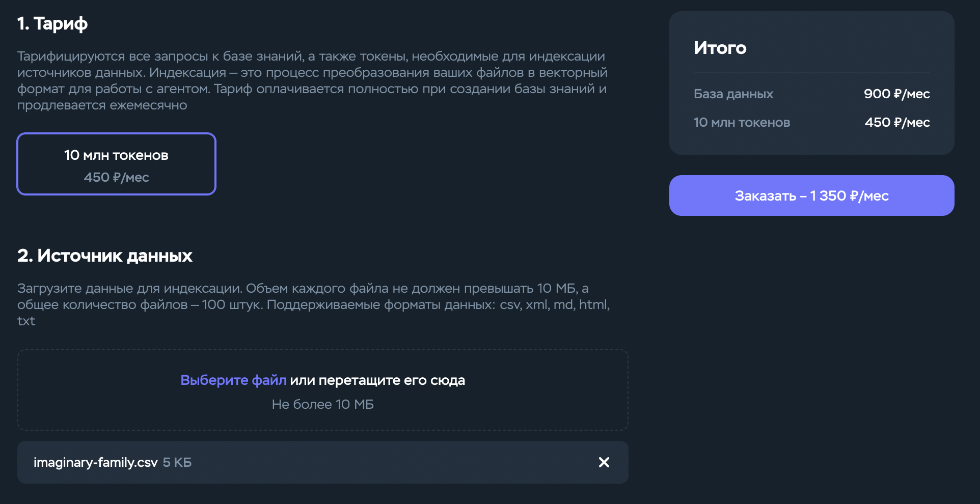
Task: Click the 1. Тариф section heading
Action: (x=52, y=23)
